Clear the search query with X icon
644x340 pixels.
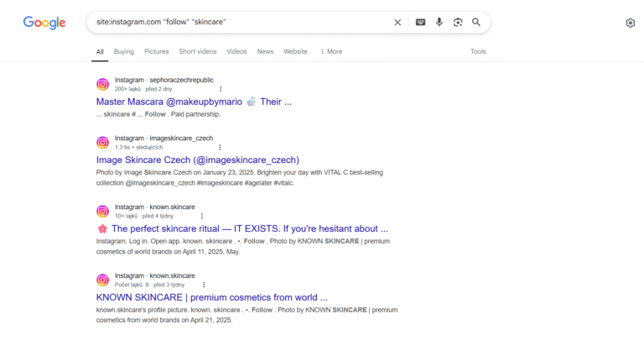pos(397,22)
